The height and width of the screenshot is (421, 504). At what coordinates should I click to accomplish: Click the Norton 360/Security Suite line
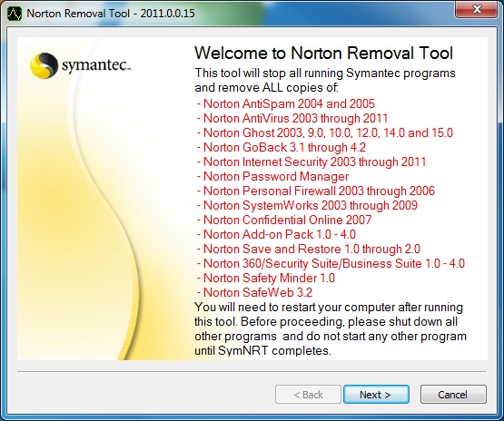[331, 263]
